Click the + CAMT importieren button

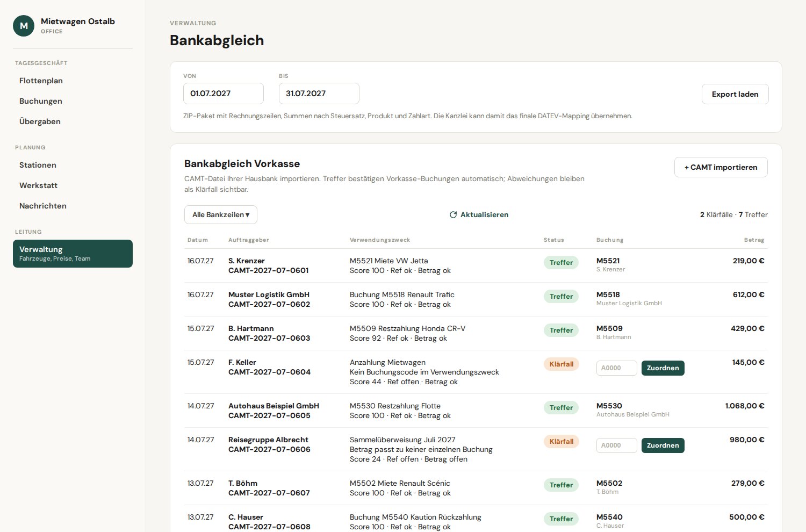click(x=721, y=167)
